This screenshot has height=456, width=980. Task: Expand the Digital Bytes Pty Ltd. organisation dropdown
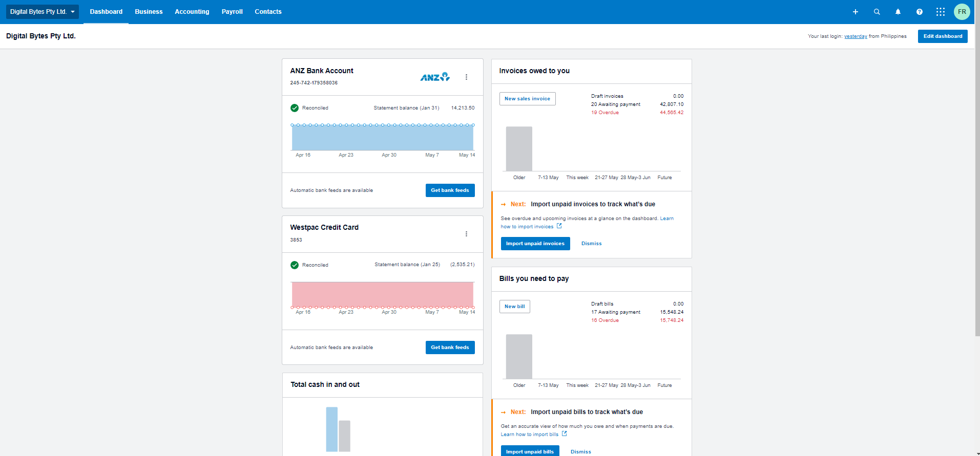coord(43,12)
